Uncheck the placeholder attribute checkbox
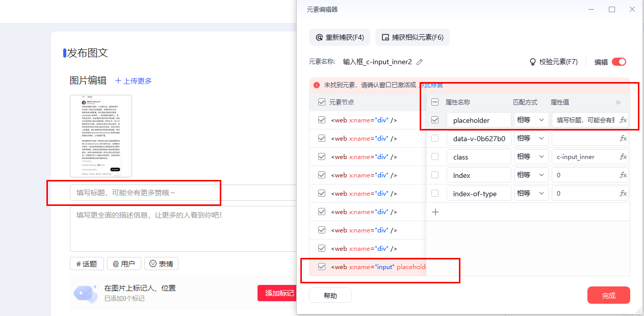644x316 pixels. pyautogui.click(x=435, y=120)
